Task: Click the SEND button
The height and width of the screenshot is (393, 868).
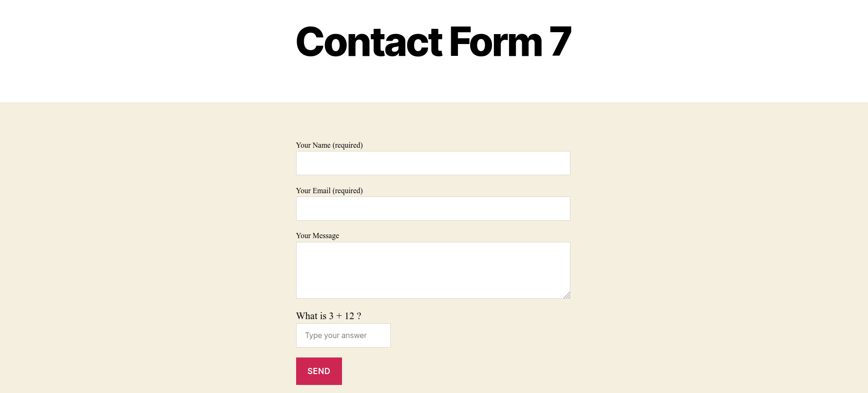Action: click(x=319, y=371)
